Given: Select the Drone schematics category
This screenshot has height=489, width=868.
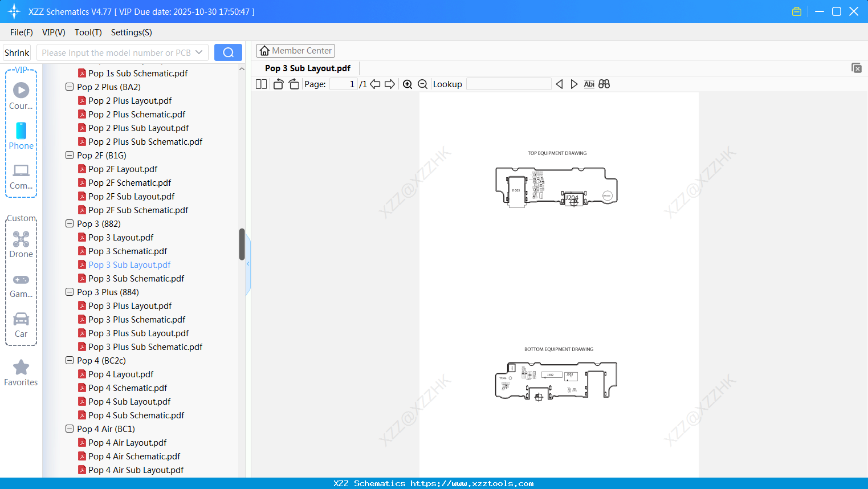Looking at the screenshot, I should (x=21, y=243).
